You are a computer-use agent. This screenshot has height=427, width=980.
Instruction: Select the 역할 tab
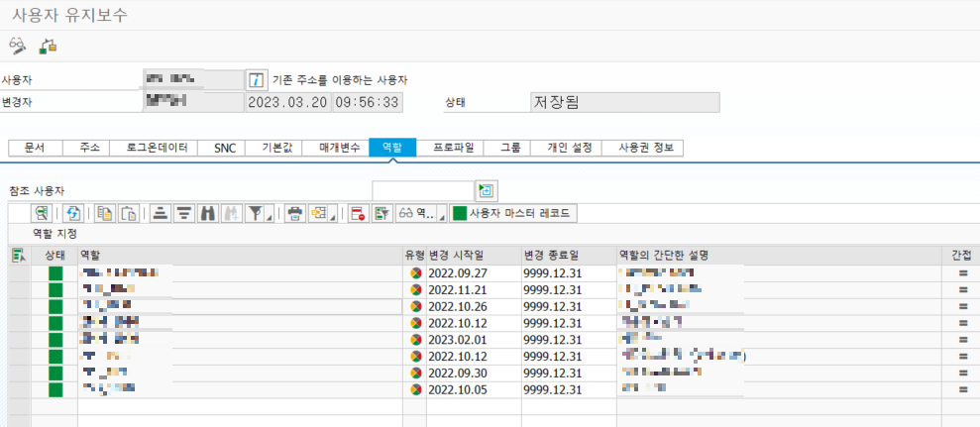pos(392,149)
